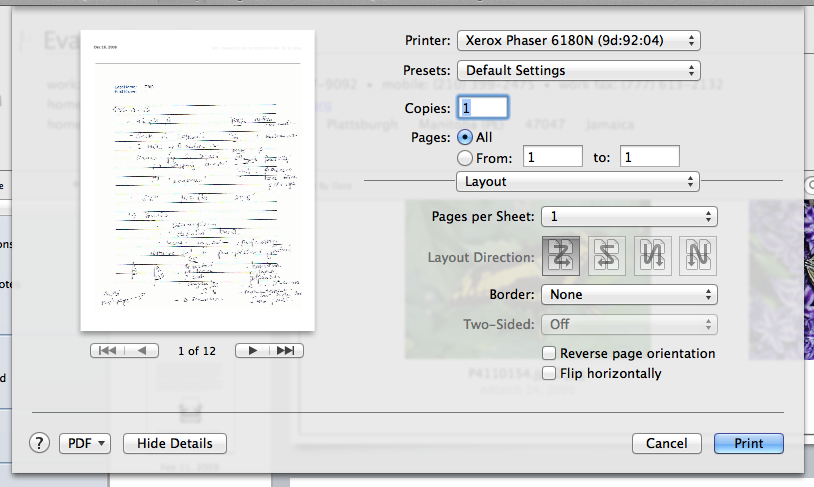
Task: Enable Reverse page orientation
Action: (x=549, y=354)
